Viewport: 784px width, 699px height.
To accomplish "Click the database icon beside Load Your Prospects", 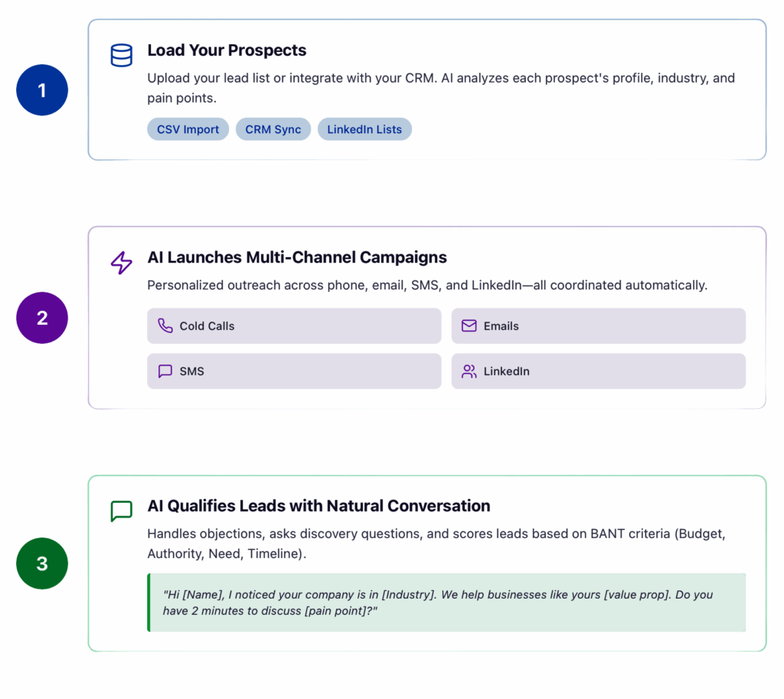I will [122, 56].
